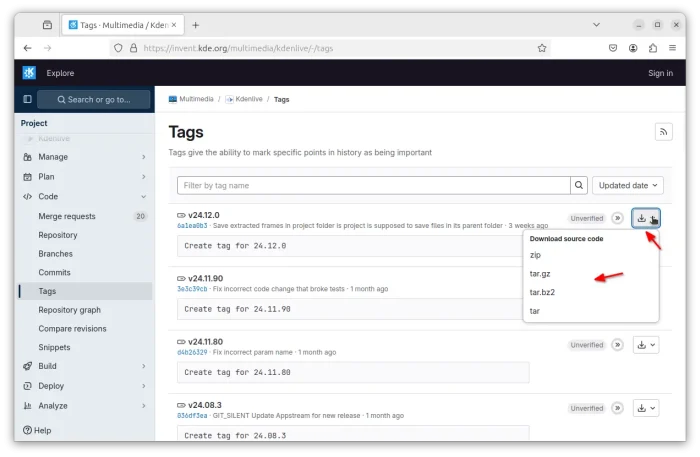Click Explore in the top bar
700x457 pixels.
click(x=60, y=73)
